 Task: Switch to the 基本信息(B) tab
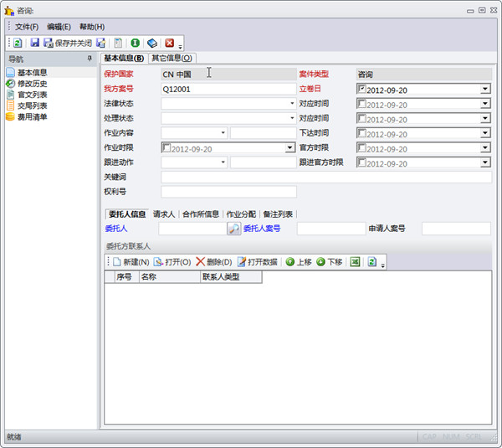pos(124,59)
